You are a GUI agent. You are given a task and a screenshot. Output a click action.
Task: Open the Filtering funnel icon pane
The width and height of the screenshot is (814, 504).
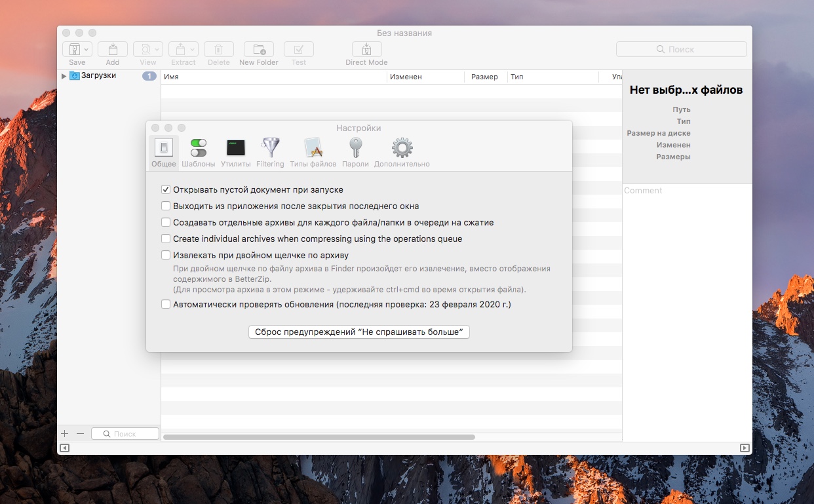click(x=270, y=148)
